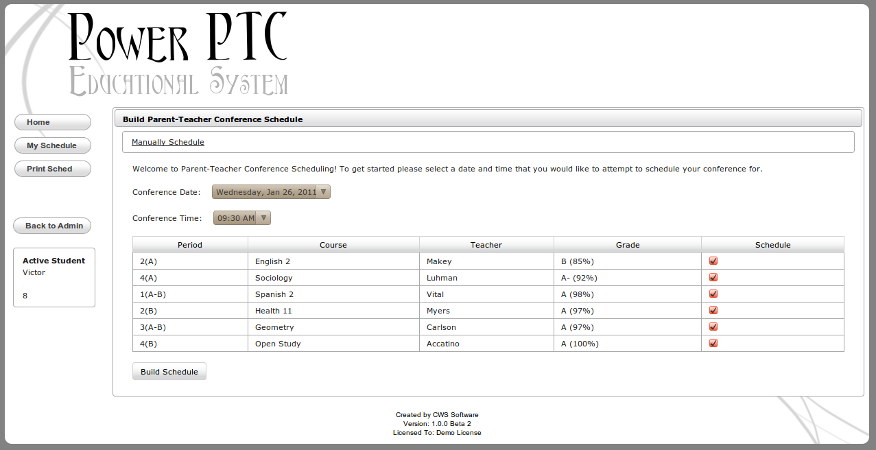The height and width of the screenshot is (450, 876).
Task: Select the Spanish 2 course cell
Action: tap(334, 294)
